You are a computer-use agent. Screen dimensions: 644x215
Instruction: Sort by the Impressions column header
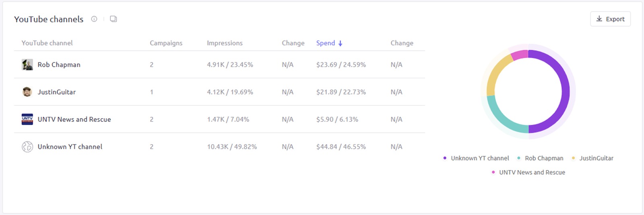(x=225, y=43)
